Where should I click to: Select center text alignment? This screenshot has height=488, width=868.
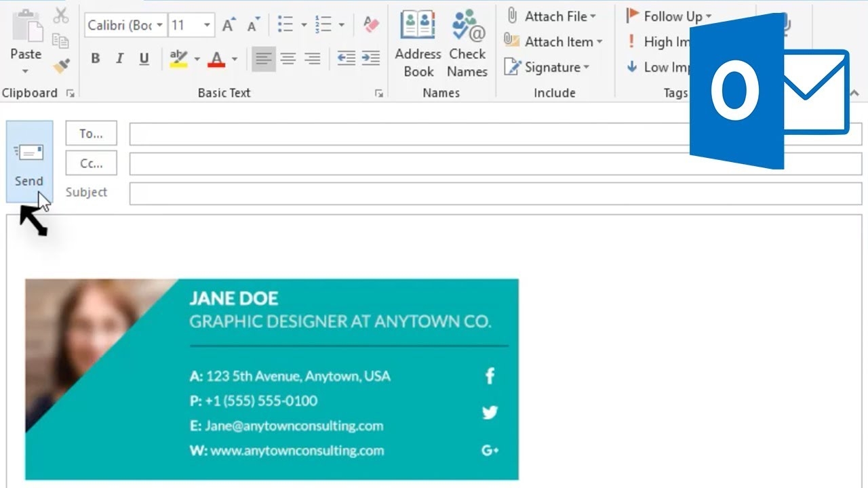click(x=288, y=59)
